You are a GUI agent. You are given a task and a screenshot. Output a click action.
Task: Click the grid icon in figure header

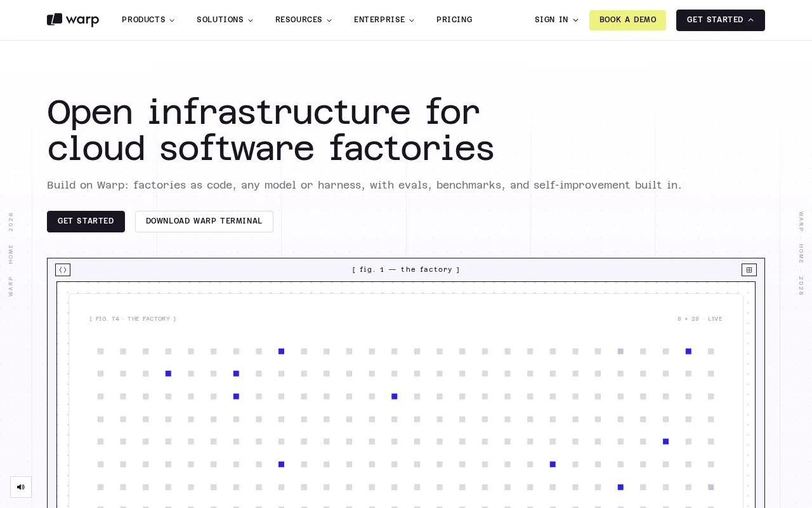[749, 270]
